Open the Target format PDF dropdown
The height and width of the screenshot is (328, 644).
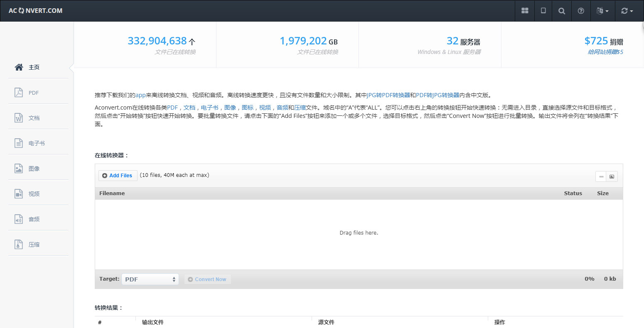(150, 279)
